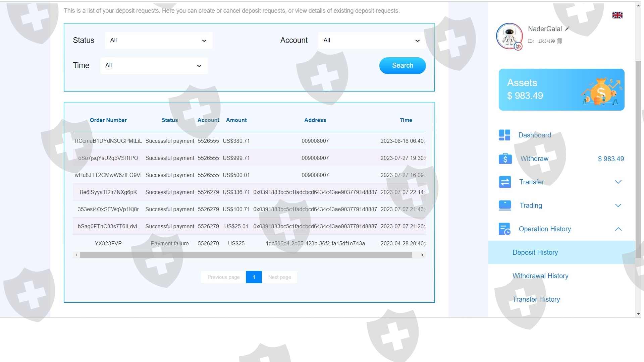The height and width of the screenshot is (362, 644).
Task: Collapse the Operation History chevron
Action: (x=618, y=229)
